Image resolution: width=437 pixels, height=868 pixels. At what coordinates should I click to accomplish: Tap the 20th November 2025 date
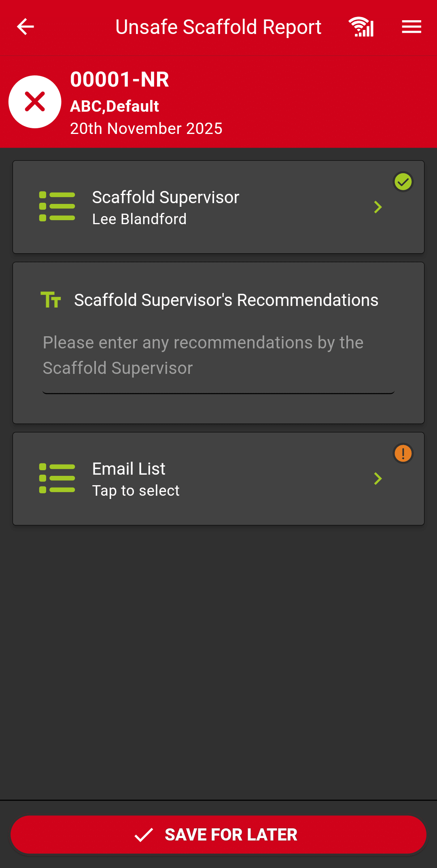coord(146,129)
